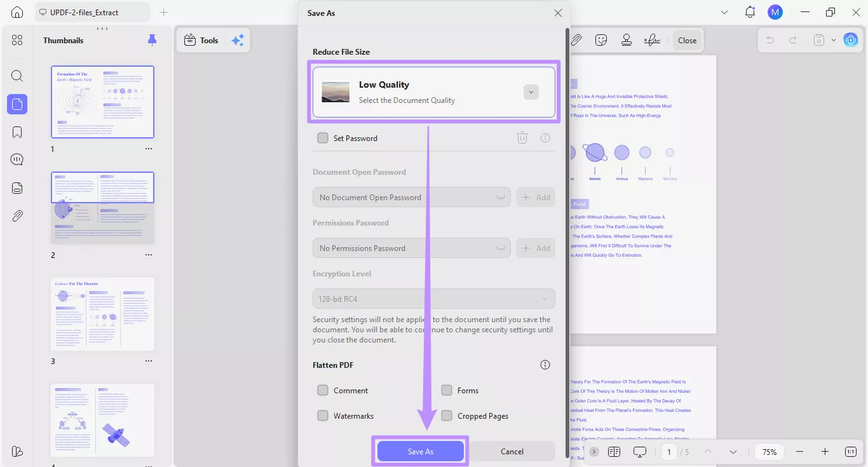
Task: Open the Comments panel in sidebar
Action: pos(17,159)
